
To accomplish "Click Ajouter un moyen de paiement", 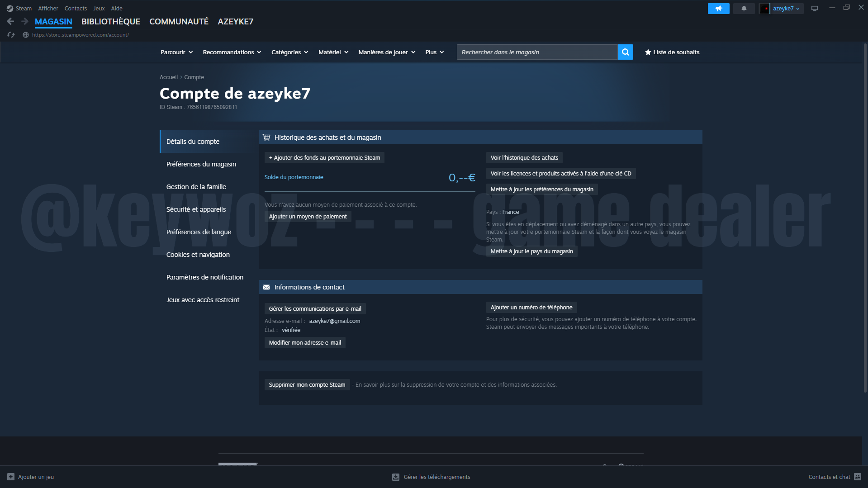I will [308, 217].
